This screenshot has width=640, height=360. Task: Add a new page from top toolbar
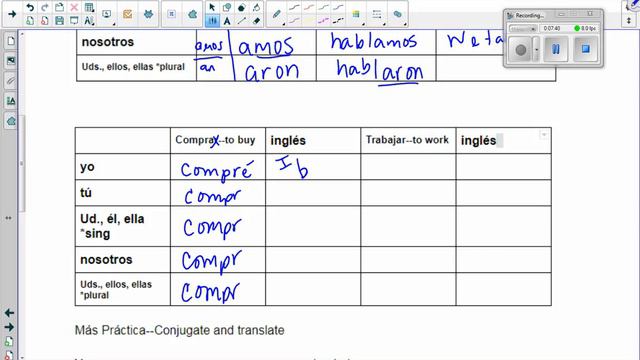tap(30, 20)
